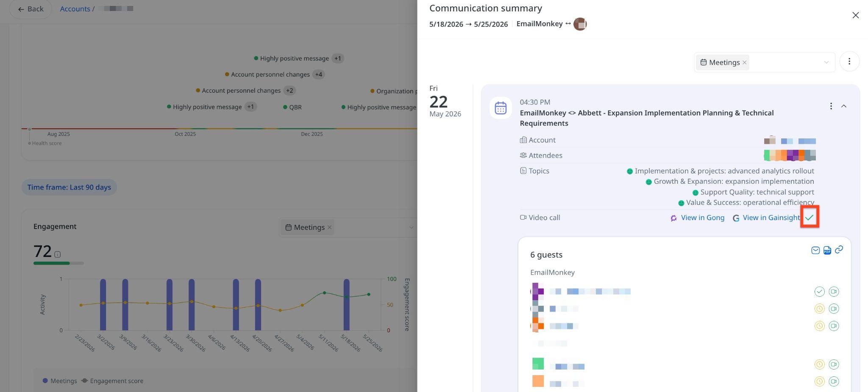Click the Attendees avatar group
The width and height of the screenshot is (868, 392).
coord(790,155)
